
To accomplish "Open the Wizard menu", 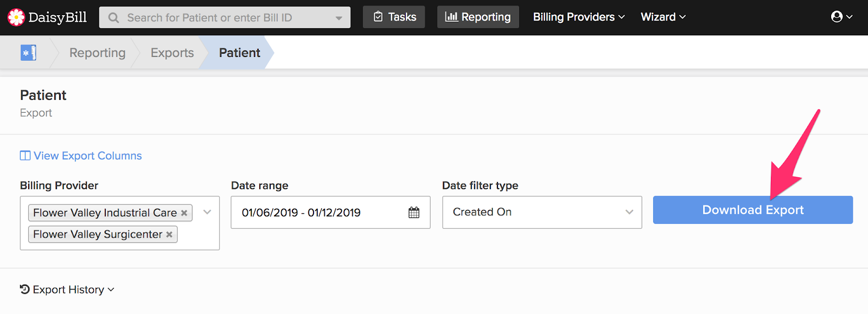I will click(x=663, y=17).
